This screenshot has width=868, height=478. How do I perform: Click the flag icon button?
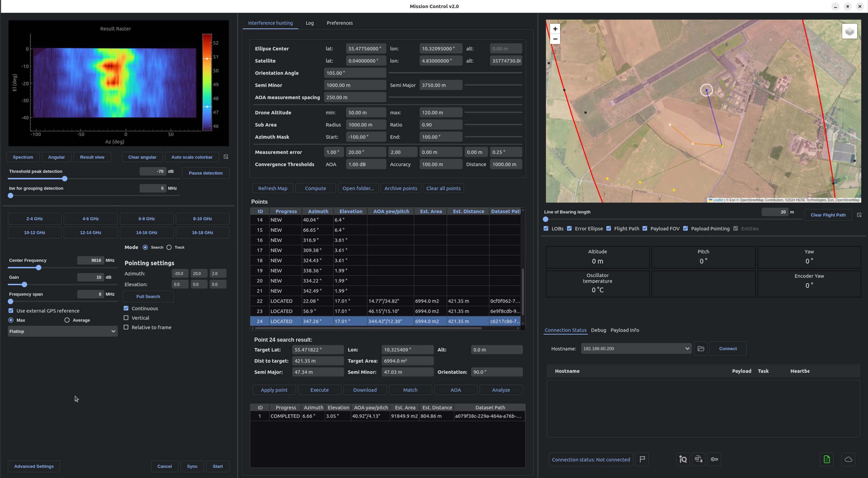click(642, 459)
